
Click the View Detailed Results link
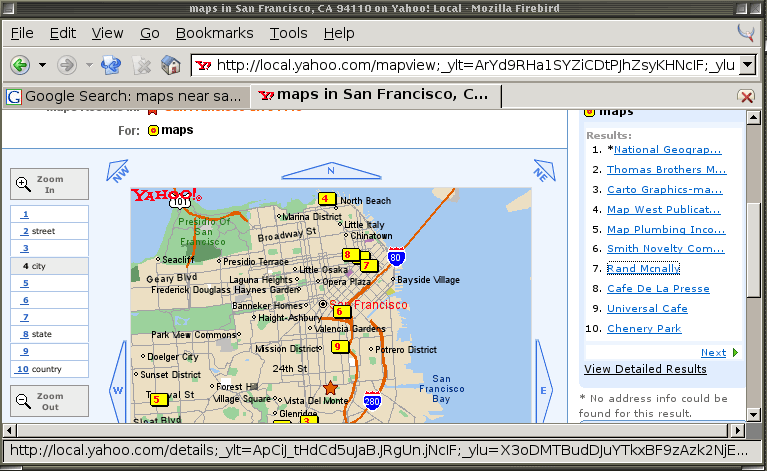point(645,369)
